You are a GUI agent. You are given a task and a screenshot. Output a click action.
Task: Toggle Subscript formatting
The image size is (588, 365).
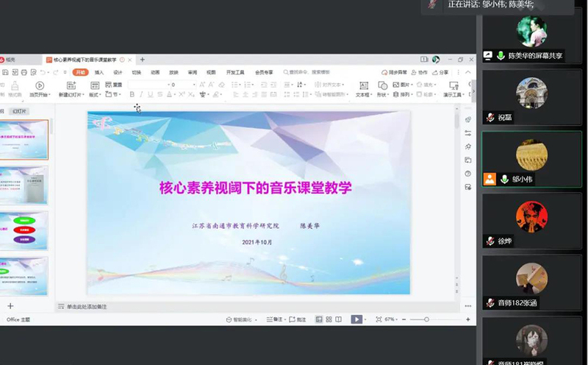[191, 94]
